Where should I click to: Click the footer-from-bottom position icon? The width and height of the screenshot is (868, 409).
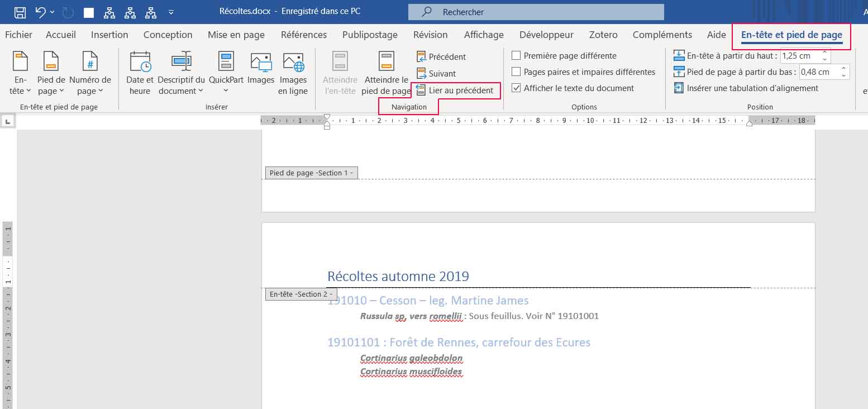tap(679, 72)
